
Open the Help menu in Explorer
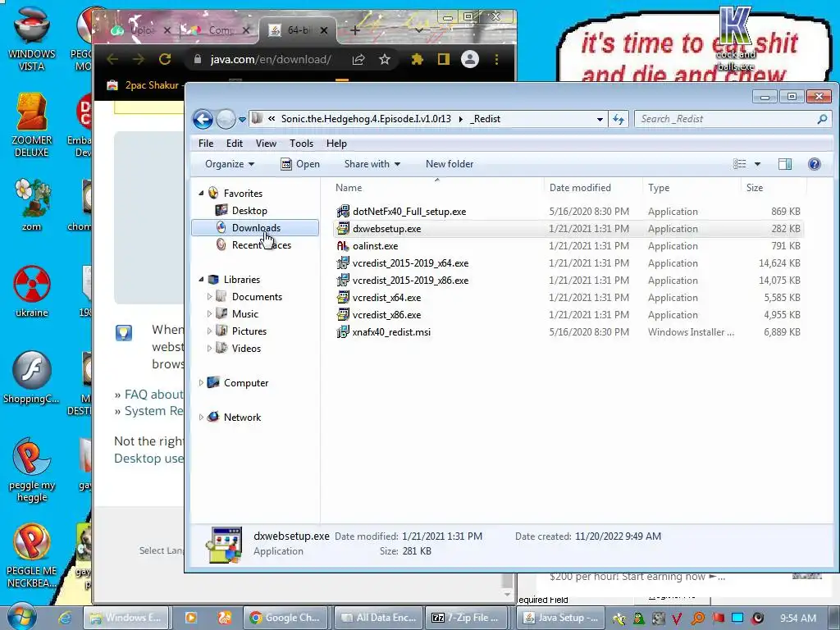pos(336,143)
